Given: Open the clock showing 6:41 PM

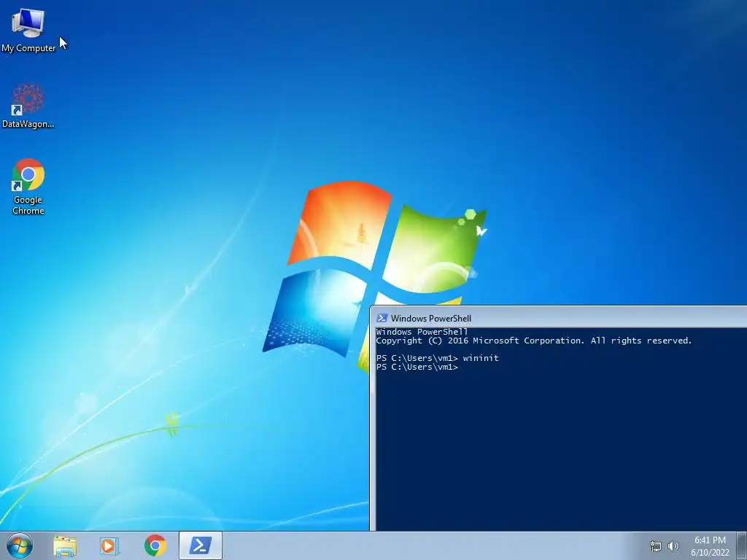Looking at the screenshot, I should pyautogui.click(x=710, y=540).
